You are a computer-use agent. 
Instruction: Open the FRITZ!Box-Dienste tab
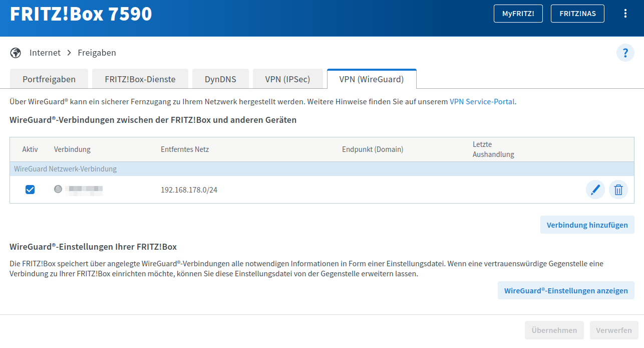(x=140, y=79)
